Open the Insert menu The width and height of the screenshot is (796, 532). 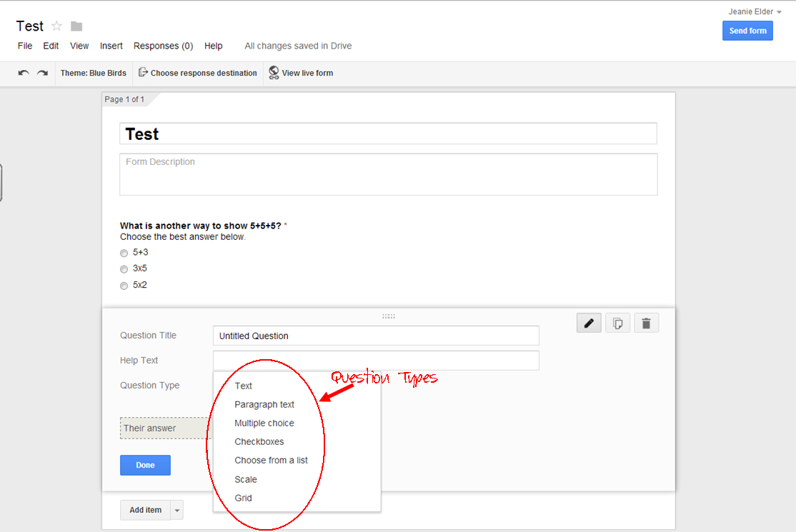pos(111,46)
